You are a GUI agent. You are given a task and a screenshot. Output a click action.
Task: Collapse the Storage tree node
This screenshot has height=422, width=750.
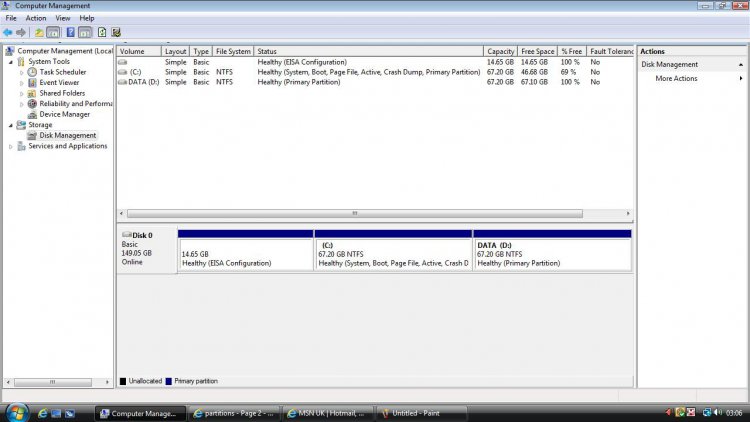point(11,125)
